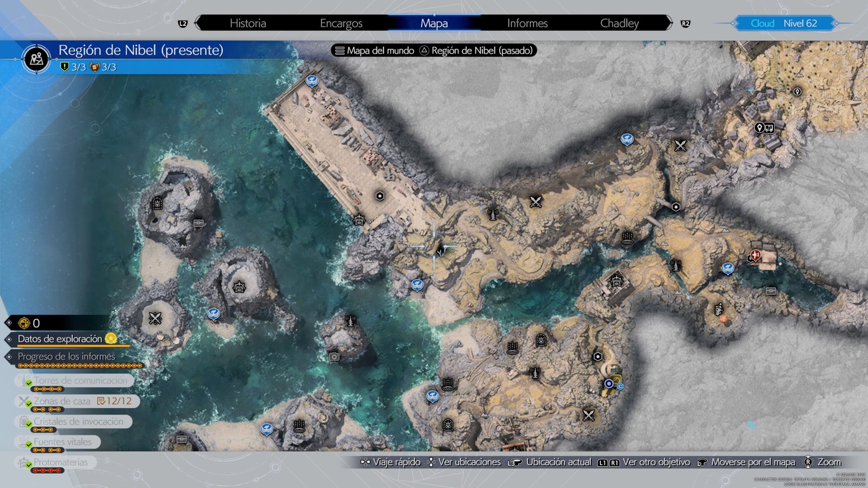
Task: Click treasure chest icon in the eastern inlet
Action: (771, 291)
